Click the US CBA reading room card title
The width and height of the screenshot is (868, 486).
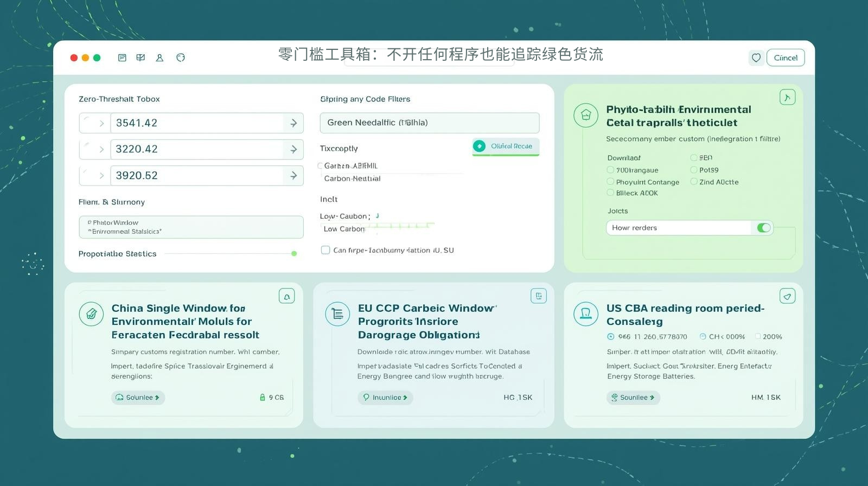(x=685, y=315)
